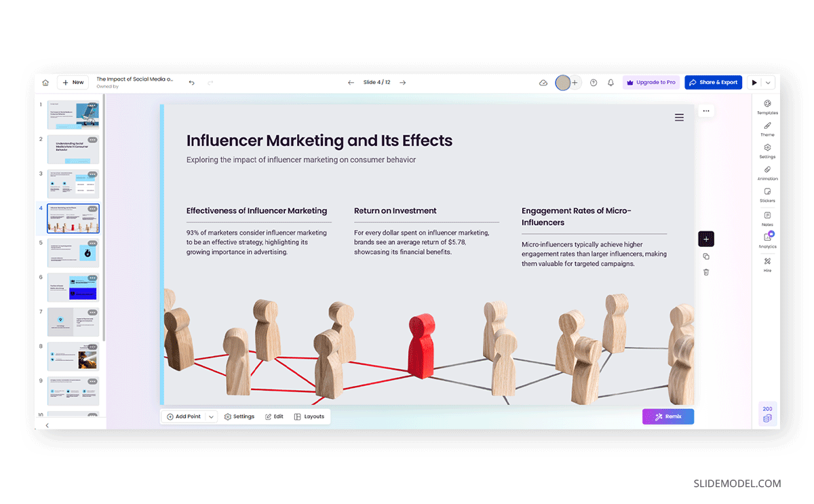Delete the current slide with the trash icon
814x504 pixels.
coord(706,272)
